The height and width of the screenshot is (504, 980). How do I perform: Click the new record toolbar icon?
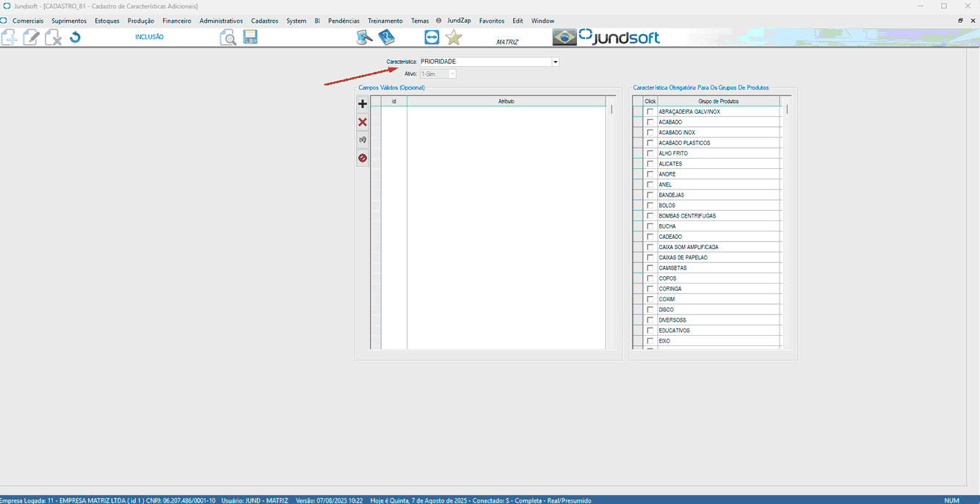[x=9, y=37]
